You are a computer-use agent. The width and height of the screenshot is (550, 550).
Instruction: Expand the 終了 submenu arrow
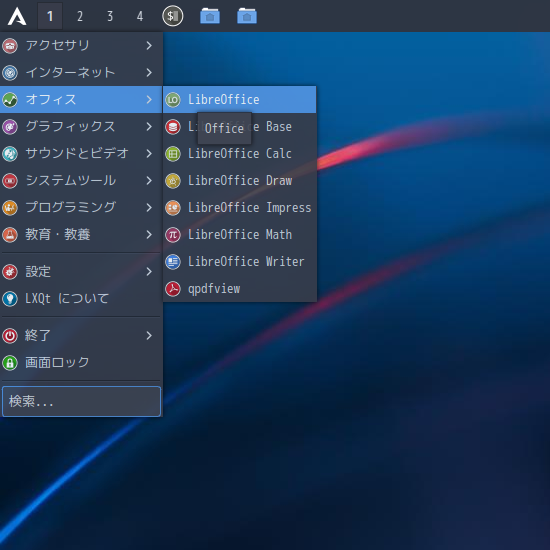click(x=149, y=336)
